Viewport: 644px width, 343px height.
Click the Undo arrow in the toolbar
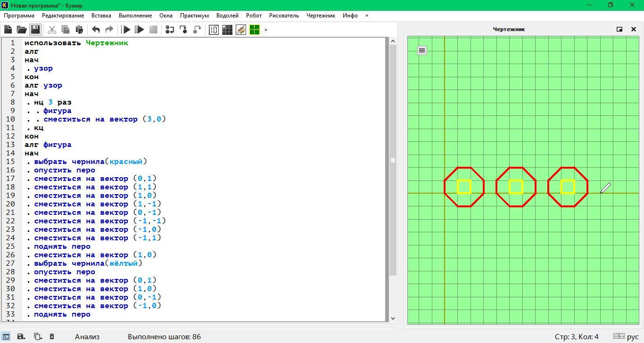(96, 30)
